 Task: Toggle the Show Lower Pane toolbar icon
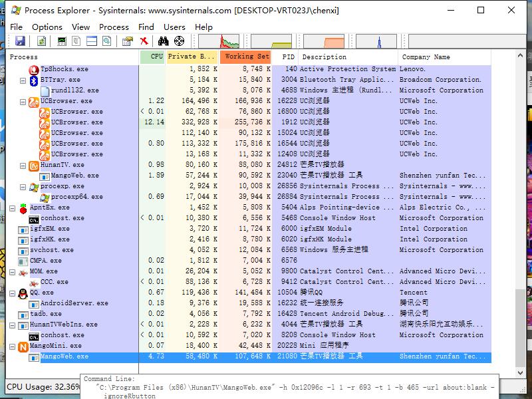point(92,41)
